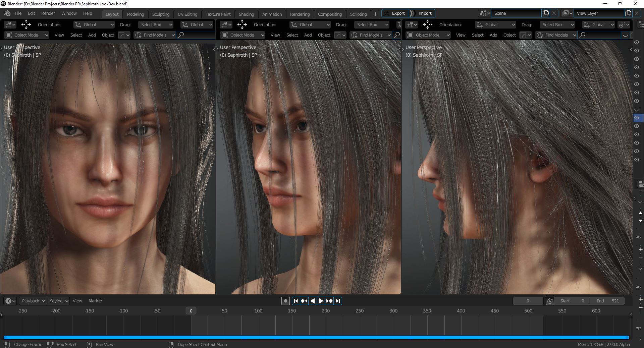Screen dimensions: 644x348
Task: Open Object Mode dropdown in right viewport
Action: click(428, 35)
